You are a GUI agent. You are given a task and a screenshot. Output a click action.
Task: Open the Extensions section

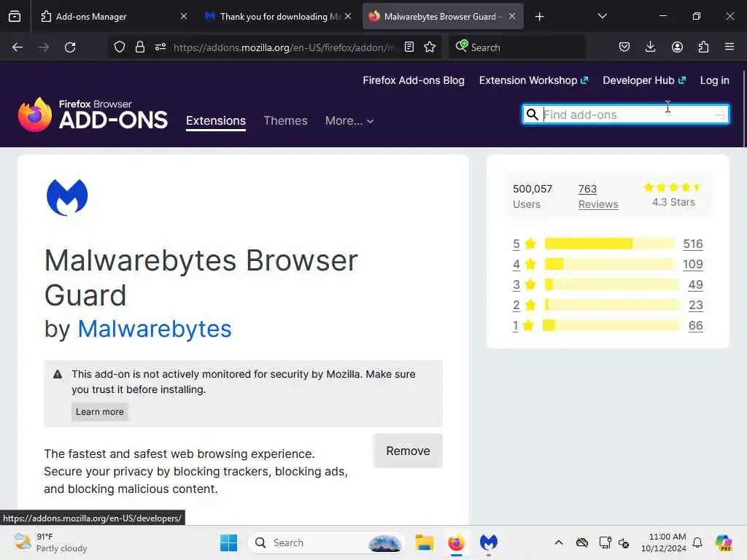coord(216,121)
